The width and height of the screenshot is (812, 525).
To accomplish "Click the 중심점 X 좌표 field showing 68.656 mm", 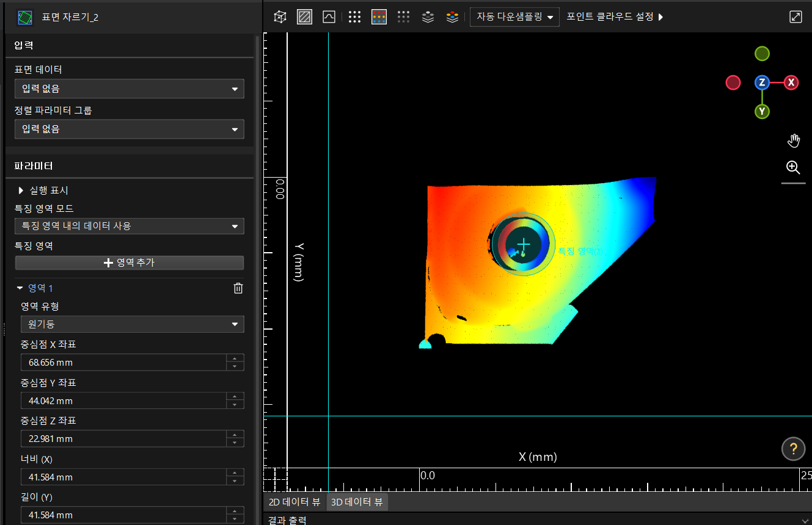I will click(x=123, y=363).
